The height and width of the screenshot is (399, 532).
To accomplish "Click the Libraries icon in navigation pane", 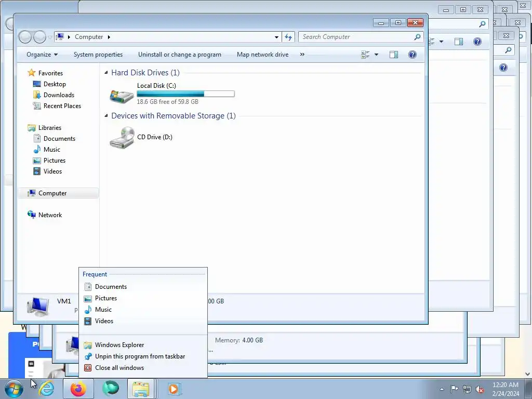I will 32,128.
